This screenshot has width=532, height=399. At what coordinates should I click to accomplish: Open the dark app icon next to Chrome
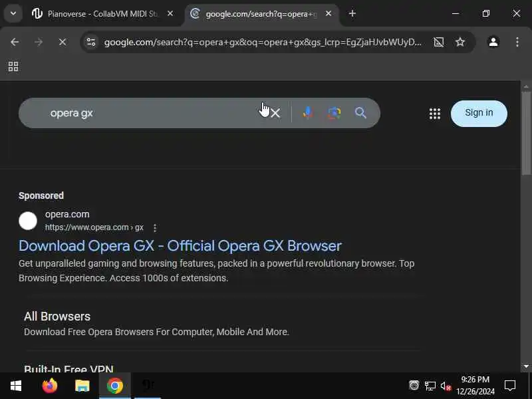[x=148, y=385]
